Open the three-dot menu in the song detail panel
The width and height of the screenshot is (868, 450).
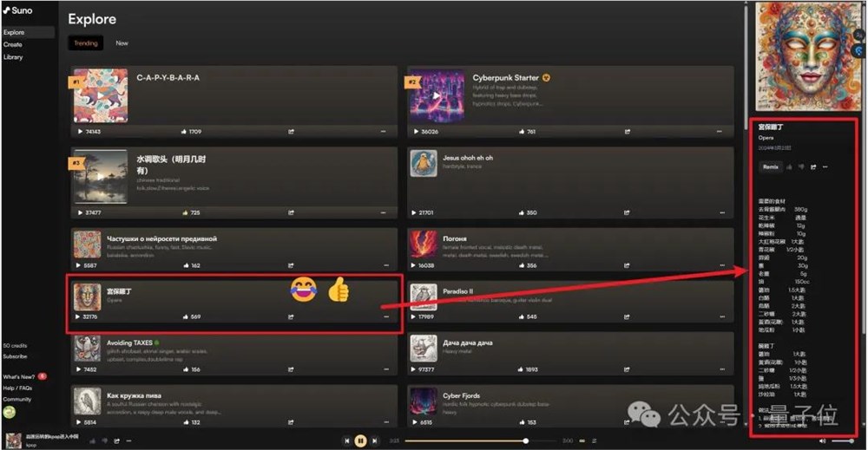point(825,167)
